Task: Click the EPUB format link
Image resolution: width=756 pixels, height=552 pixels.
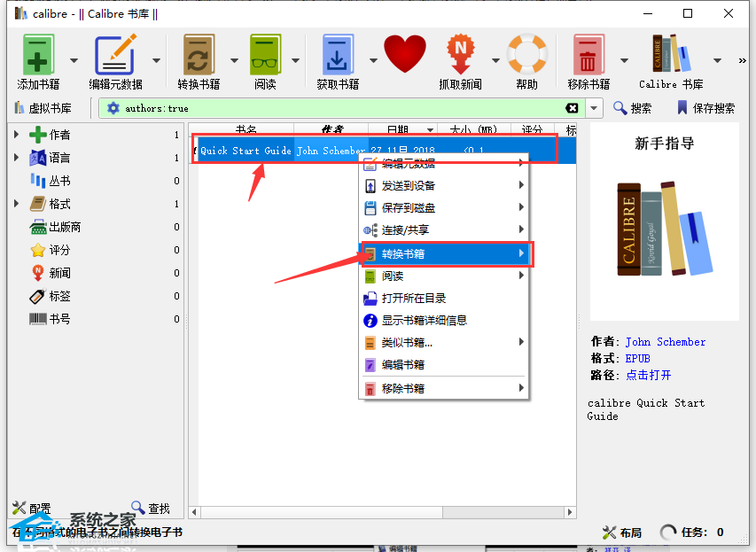Action: pos(637,358)
